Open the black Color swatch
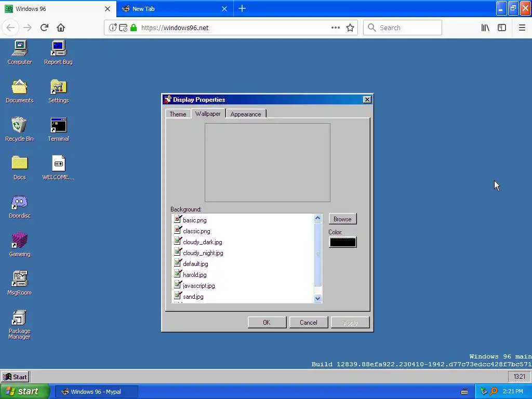Image resolution: width=532 pixels, height=399 pixels. click(343, 242)
